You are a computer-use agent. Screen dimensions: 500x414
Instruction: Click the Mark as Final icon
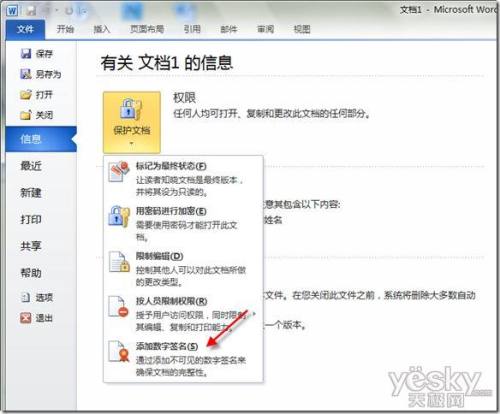click(119, 172)
